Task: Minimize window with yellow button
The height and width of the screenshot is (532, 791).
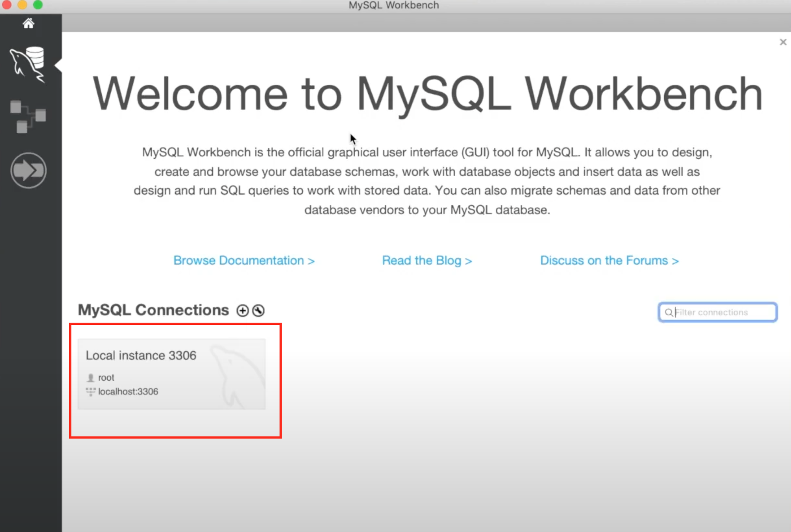Action: pos(23,5)
